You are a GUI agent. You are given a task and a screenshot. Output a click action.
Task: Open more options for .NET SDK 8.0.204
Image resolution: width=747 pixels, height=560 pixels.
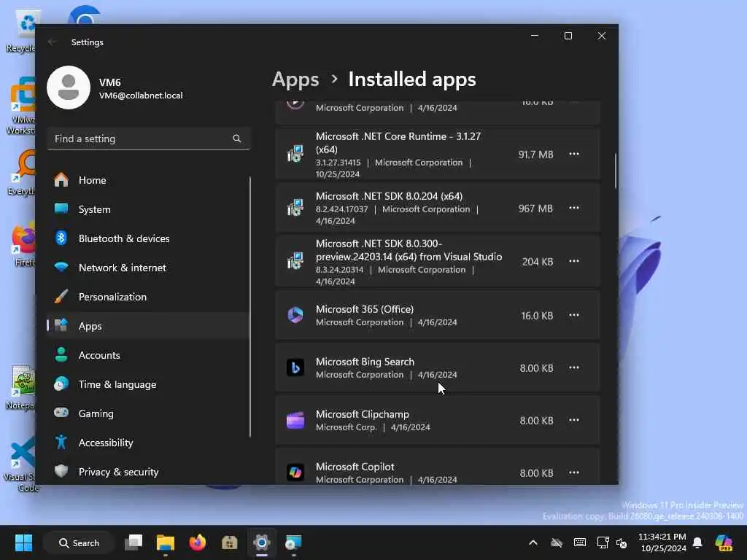[573, 208]
